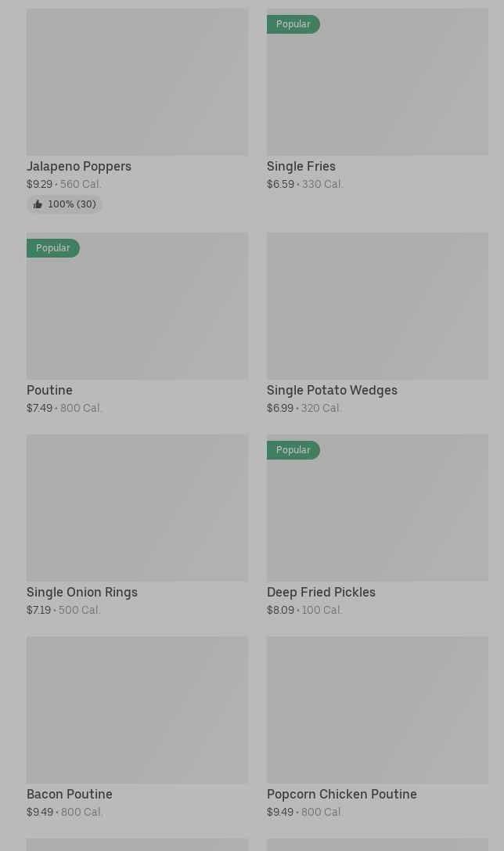Click the Single Potato Wedges title

pos(332,390)
